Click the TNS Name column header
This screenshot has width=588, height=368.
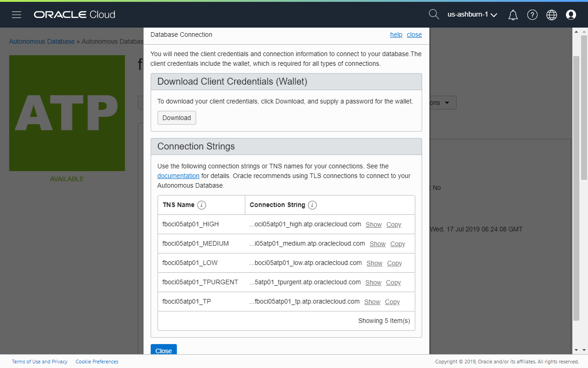pyautogui.click(x=179, y=205)
